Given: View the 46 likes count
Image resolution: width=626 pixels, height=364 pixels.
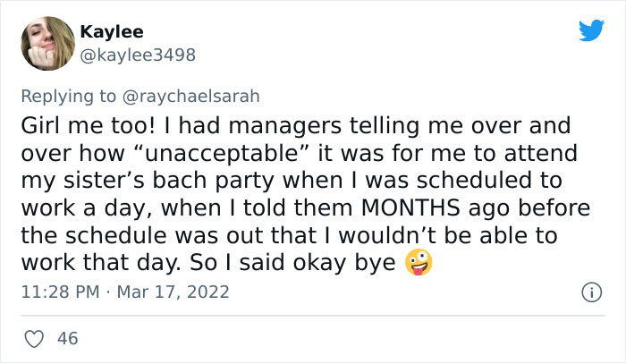Looking at the screenshot, I should click(66, 338).
